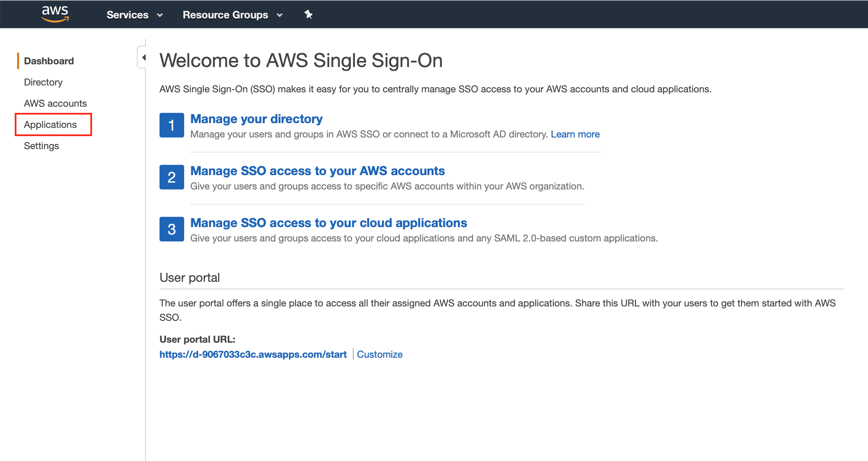Open the Learn more link
This screenshot has height=461, width=868.
tap(575, 134)
